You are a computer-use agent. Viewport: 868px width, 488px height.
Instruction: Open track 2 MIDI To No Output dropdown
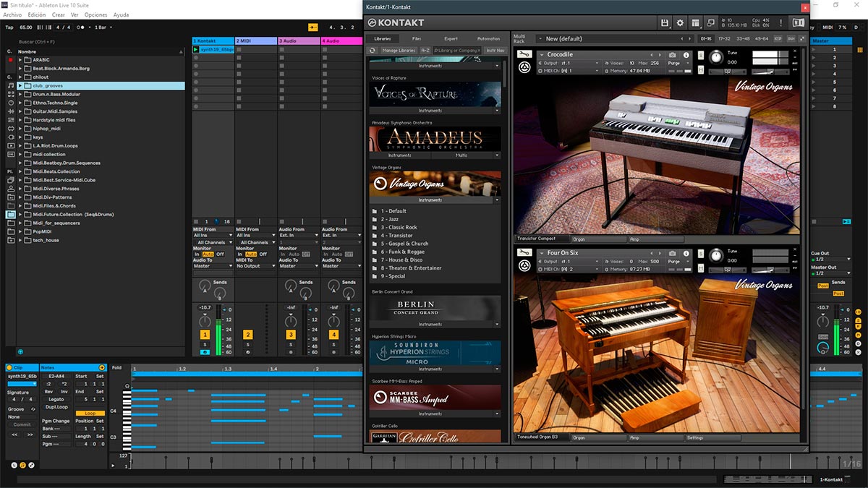[255, 266]
